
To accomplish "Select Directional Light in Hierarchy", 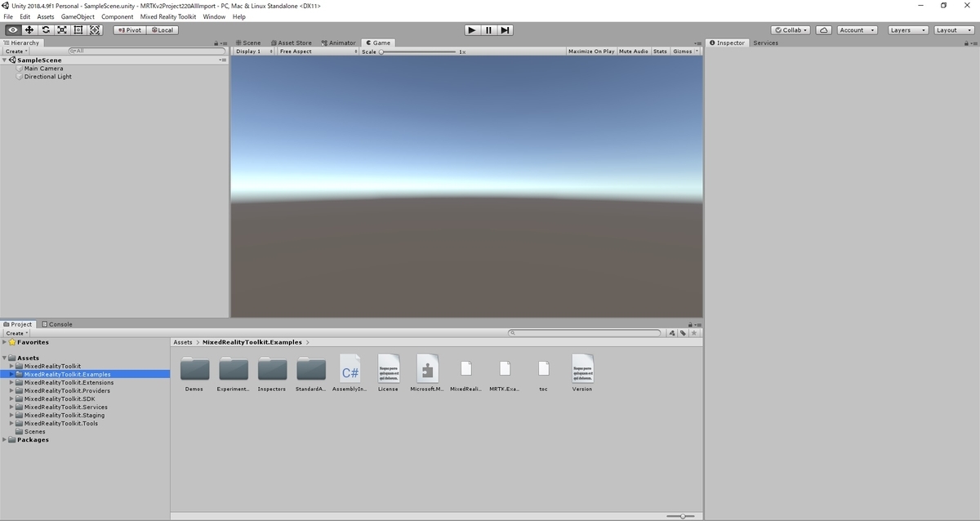I will click(48, 77).
